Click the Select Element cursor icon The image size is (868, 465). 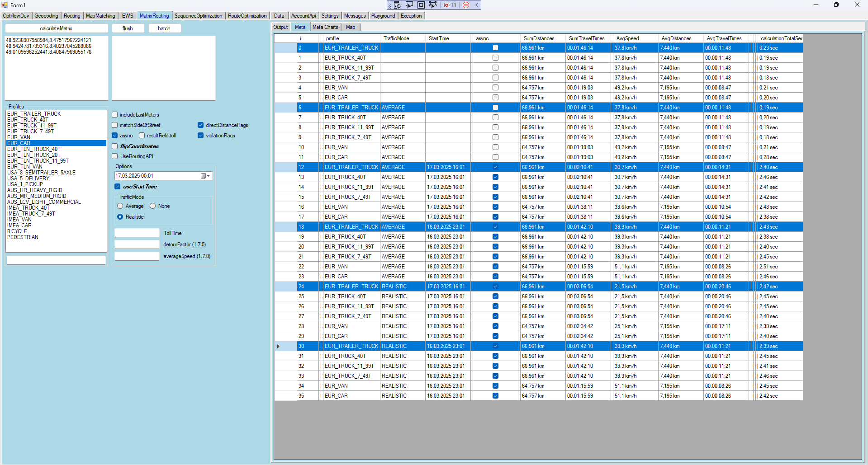coord(409,5)
